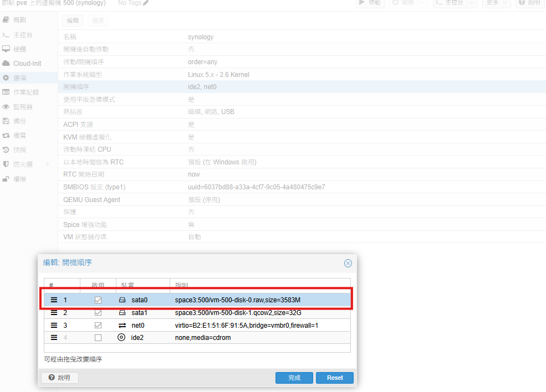
Task: Enable the ide2 boot device checkbox
Action: coord(98,337)
